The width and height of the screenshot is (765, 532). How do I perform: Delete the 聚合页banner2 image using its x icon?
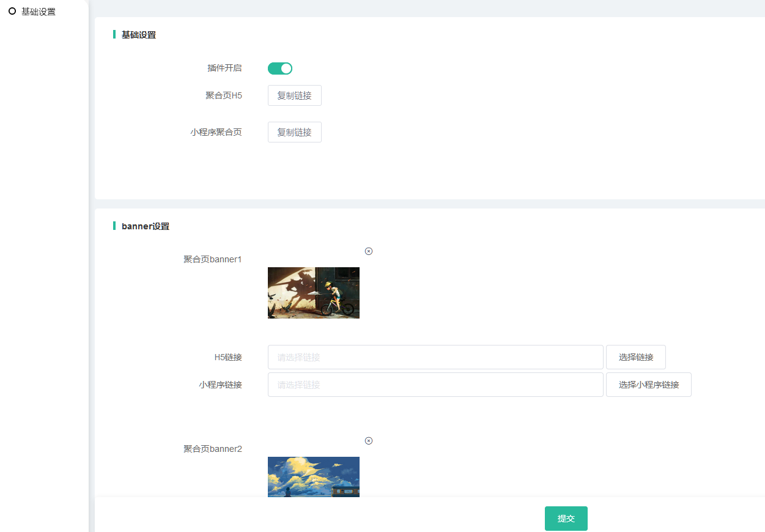click(x=369, y=441)
